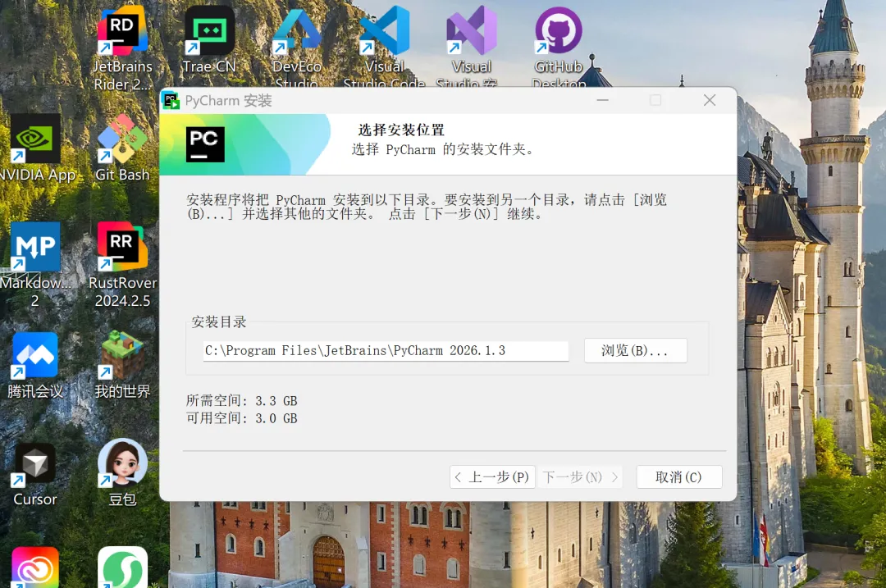This screenshot has width=886, height=588.
Task: Open Adobe Creative Cloud desktop icon
Action: tap(35, 567)
